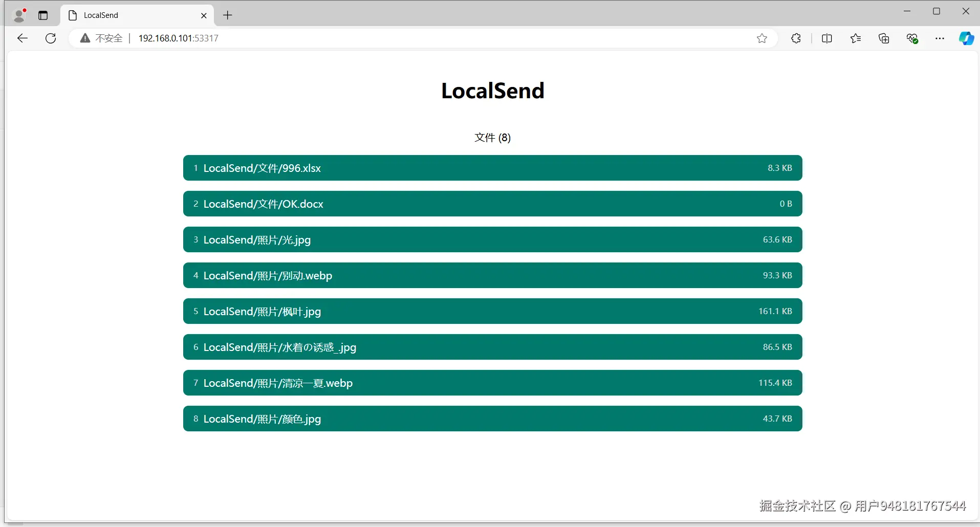Open the collections icon

884,38
